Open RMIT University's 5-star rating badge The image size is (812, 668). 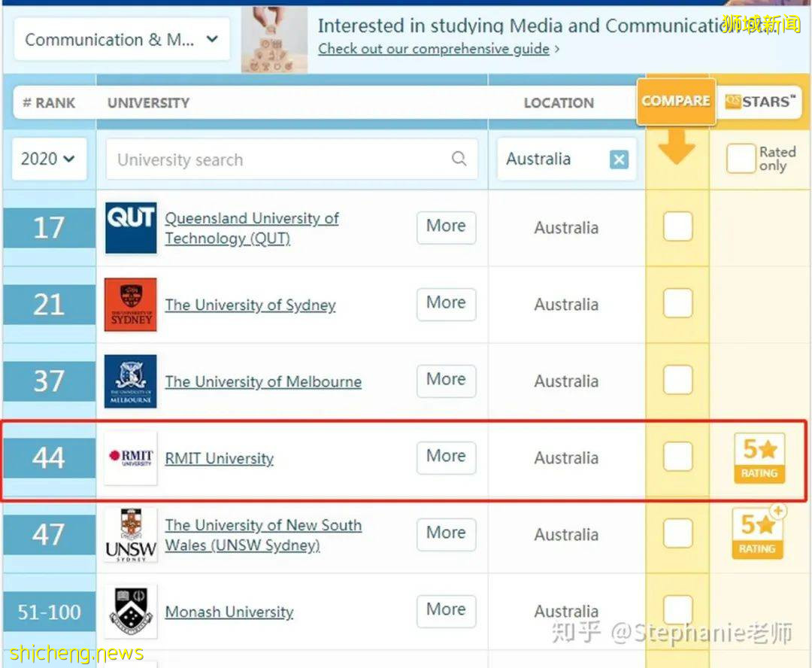click(759, 457)
